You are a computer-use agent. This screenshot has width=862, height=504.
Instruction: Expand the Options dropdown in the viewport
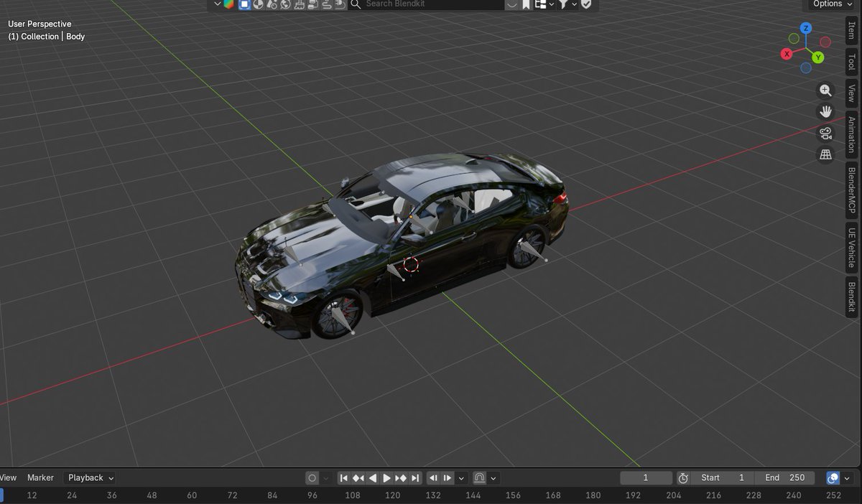point(831,4)
